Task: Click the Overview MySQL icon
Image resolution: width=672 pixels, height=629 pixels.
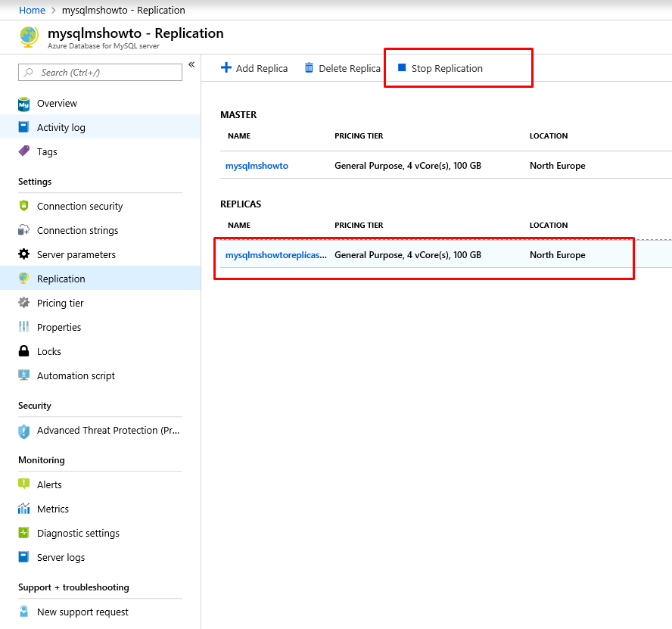Action: point(24,104)
